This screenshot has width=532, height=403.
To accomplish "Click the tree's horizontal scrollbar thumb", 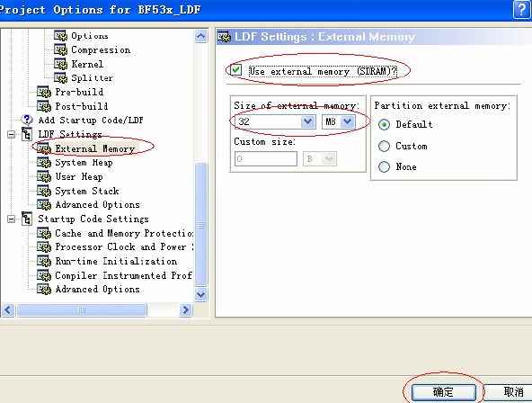I will [82, 310].
